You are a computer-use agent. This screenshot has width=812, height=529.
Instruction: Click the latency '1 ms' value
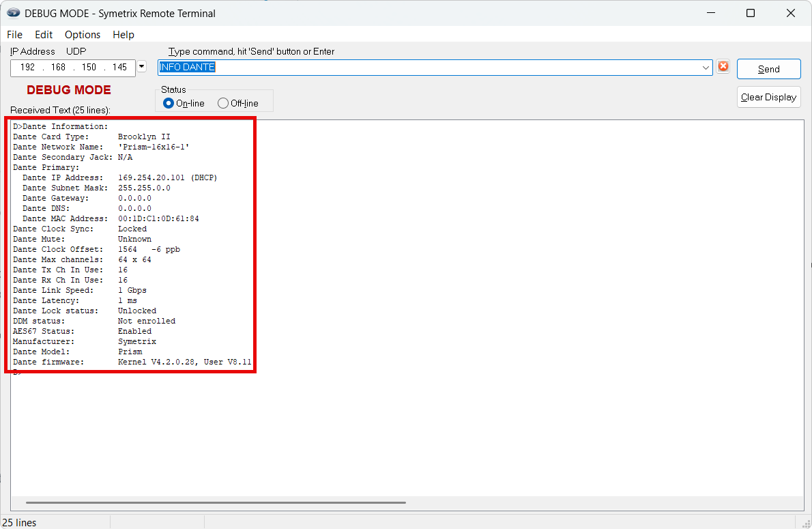(x=128, y=300)
